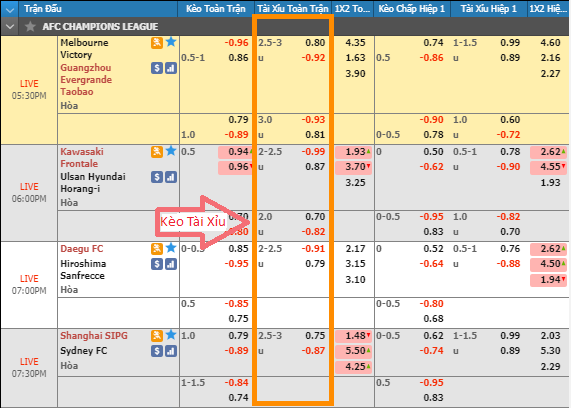Favorite the Kawasaki Frontale match with star

click(171, 151)
